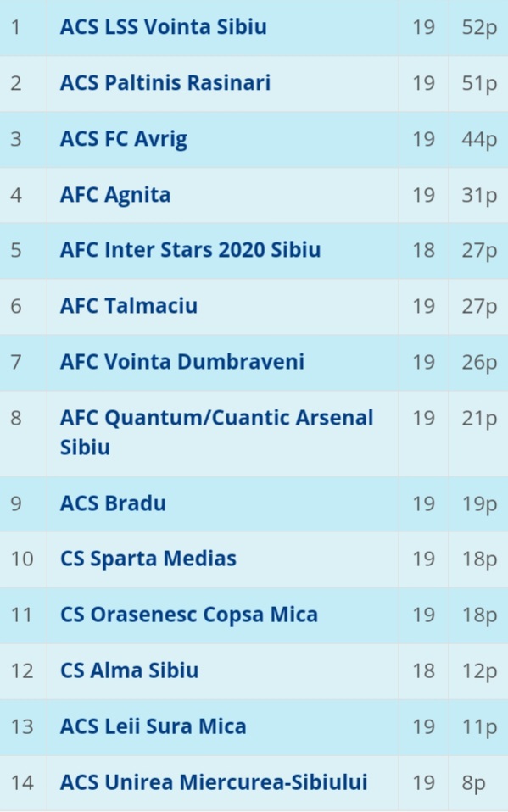
Task: Click the 52p points cell
Action: [x=479, y=27]
